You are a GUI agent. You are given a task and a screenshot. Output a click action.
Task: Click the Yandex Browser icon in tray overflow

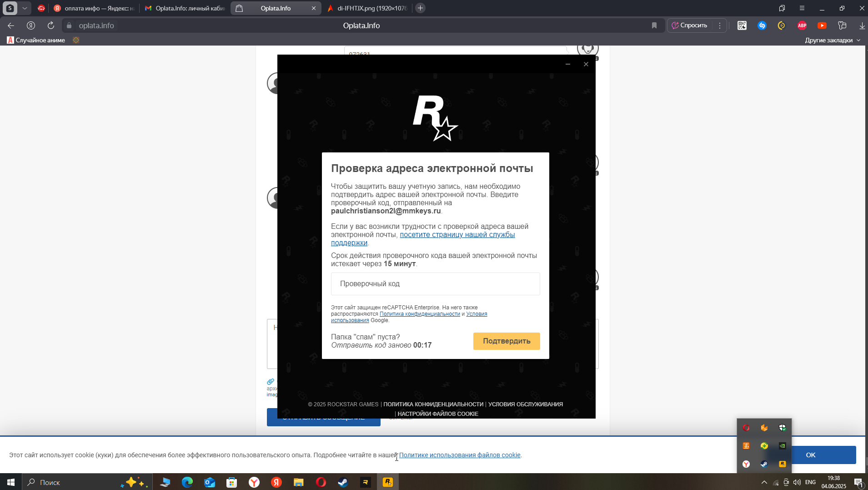click(746, 464)
